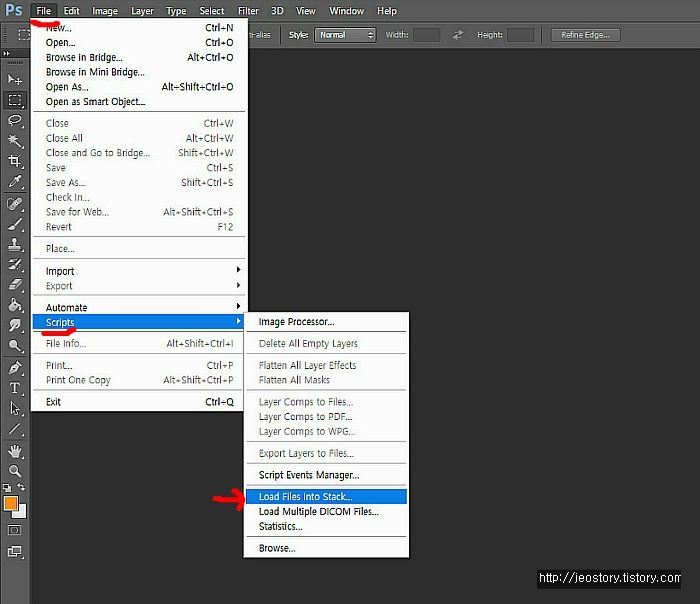
Task: Swap width and height values
Action: (x=458, y=35)
